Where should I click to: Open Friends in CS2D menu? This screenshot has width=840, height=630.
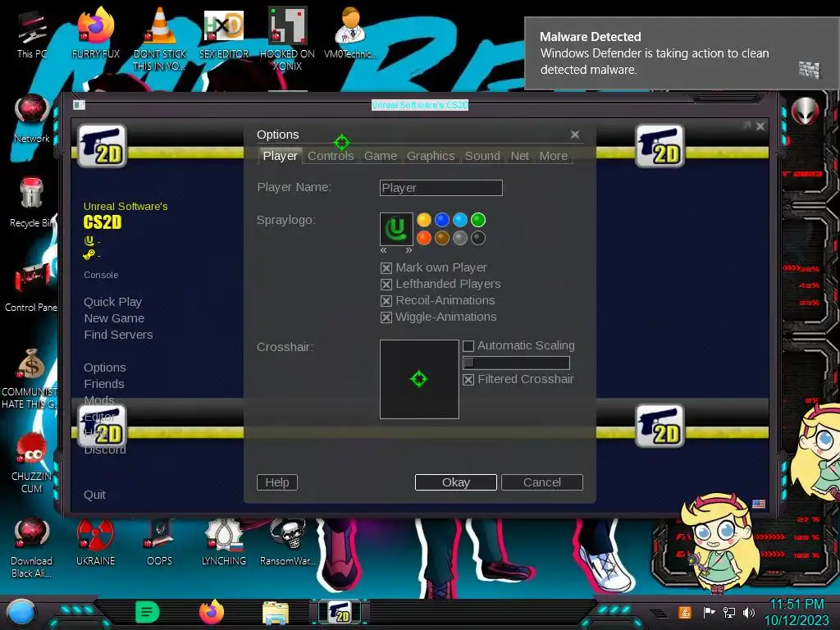pos(104,384)
